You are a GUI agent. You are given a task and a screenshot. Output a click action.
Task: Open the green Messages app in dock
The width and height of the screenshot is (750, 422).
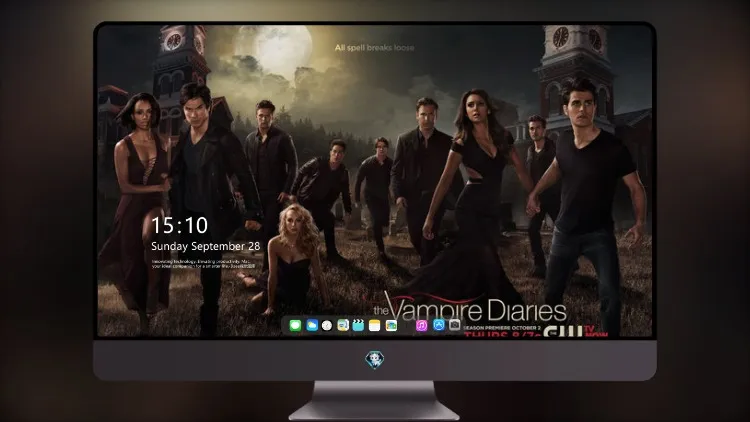point(296,326)
